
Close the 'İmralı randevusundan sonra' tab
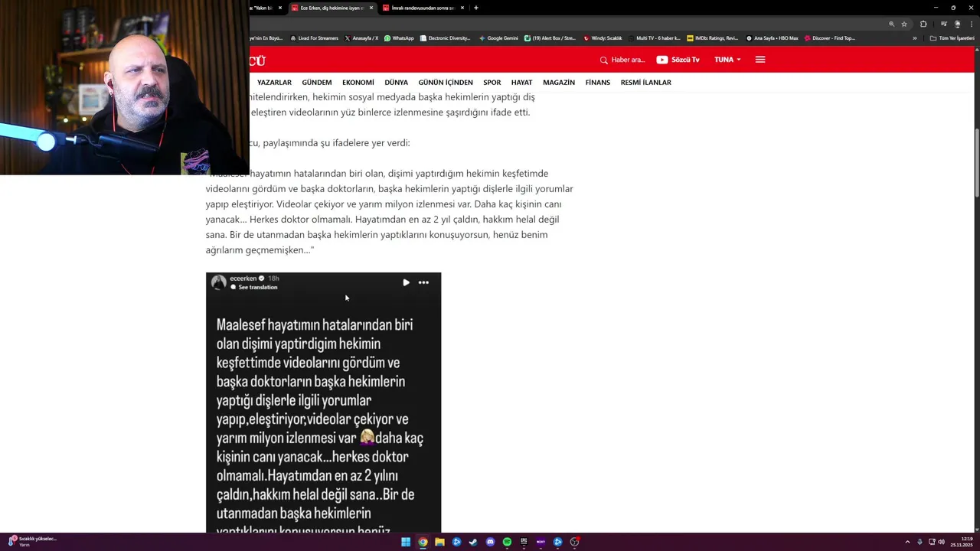[462, 8]
